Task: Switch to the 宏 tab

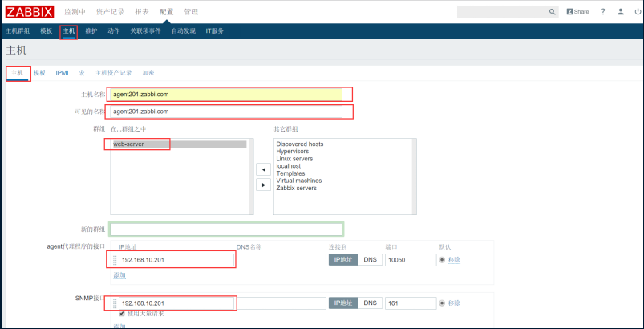Action: click(x=82, y=73)
